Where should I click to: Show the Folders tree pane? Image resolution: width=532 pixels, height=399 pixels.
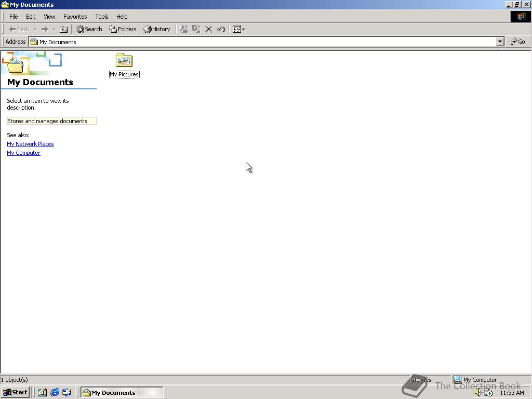pyautogui.click(x=123, y=29)
